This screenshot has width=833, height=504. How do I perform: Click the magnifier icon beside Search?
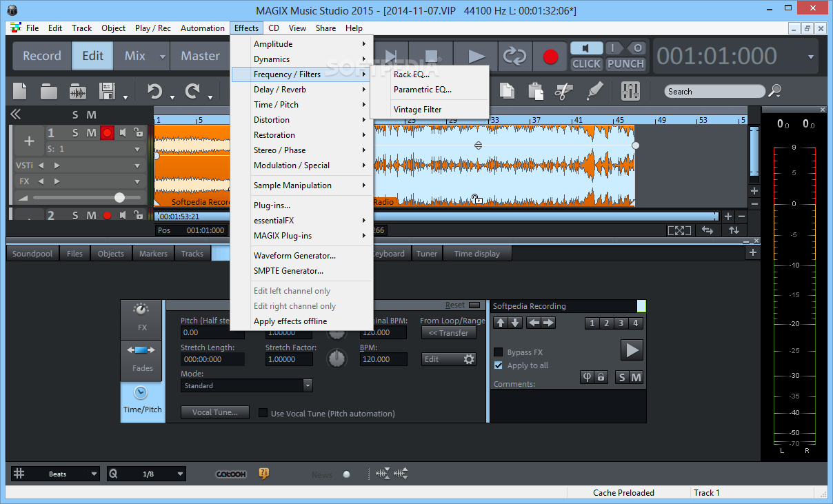pos(775,91)
